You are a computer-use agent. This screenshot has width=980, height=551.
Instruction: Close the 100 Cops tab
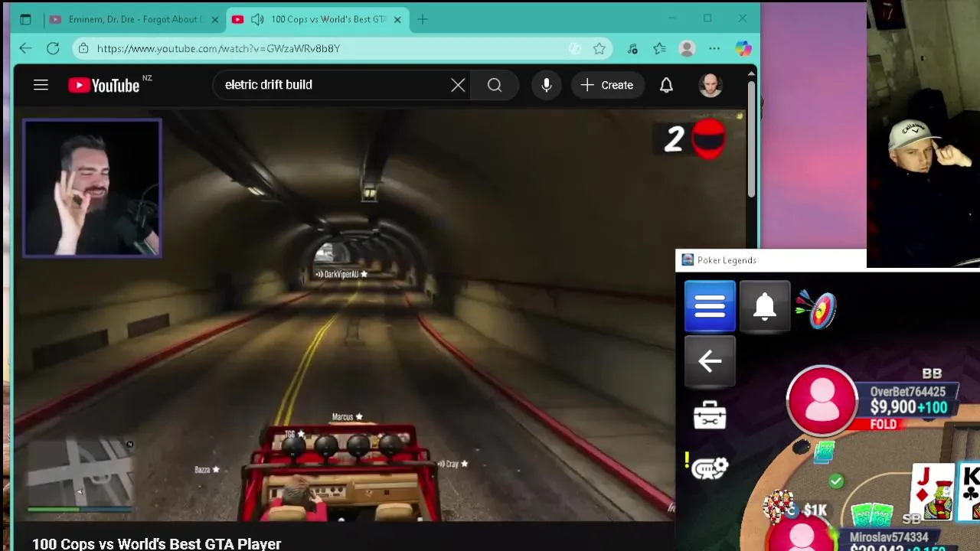coord(397,19)
